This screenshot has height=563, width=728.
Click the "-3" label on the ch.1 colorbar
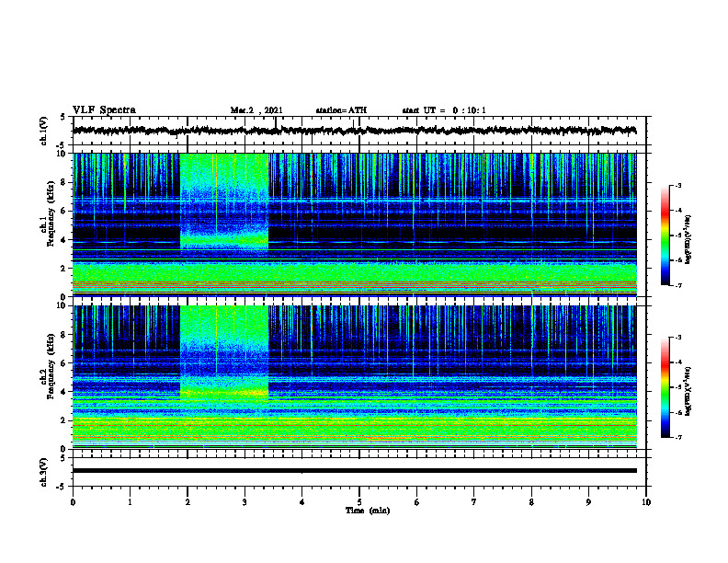[x=678, y=186]
